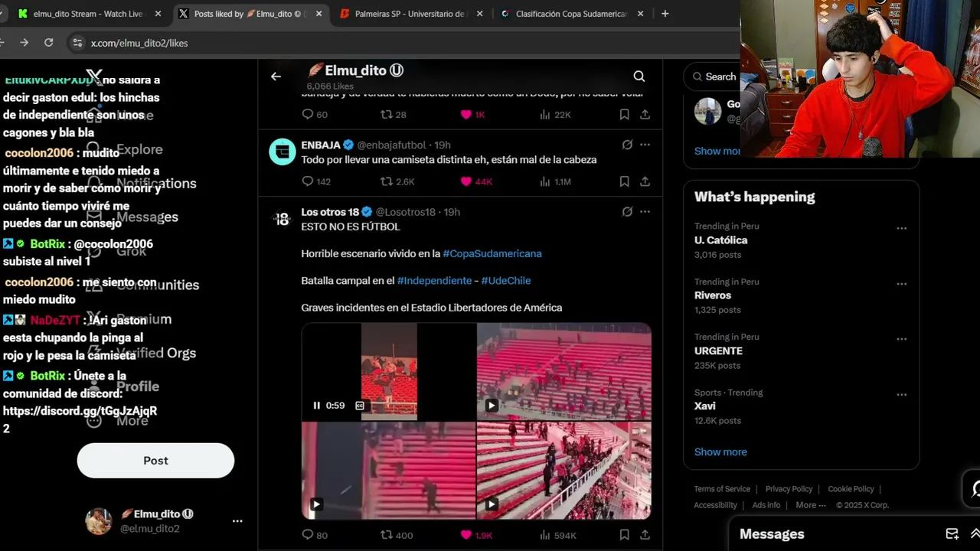Open the Xavi trending topic
This screenshot has height=551, width=980.
pos(705,406)
